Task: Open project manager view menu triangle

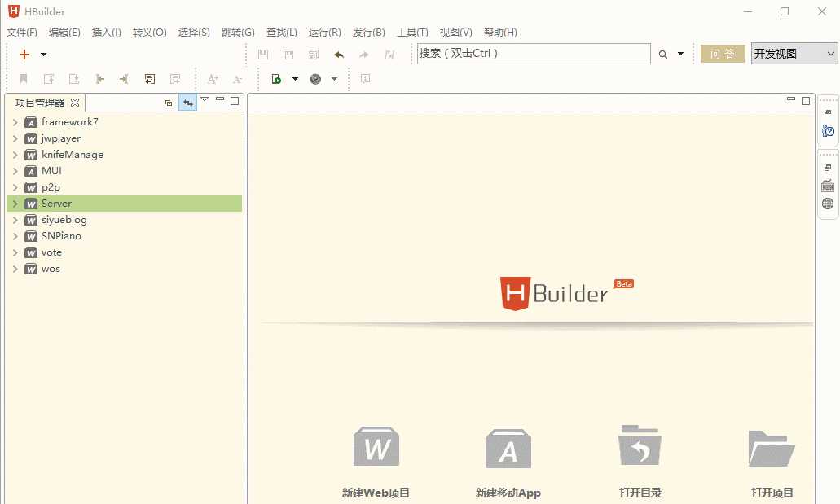Action: 205,99
